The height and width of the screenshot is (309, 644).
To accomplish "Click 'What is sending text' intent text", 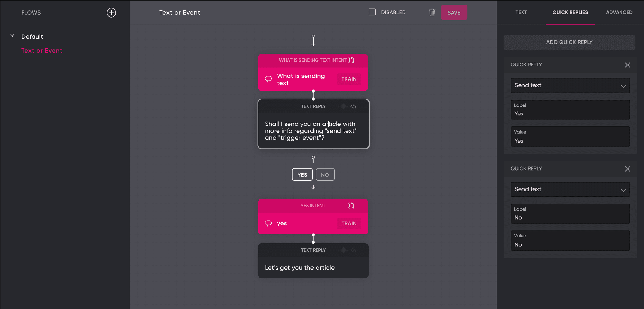I will pyautogui.click(x=301, y=79).
